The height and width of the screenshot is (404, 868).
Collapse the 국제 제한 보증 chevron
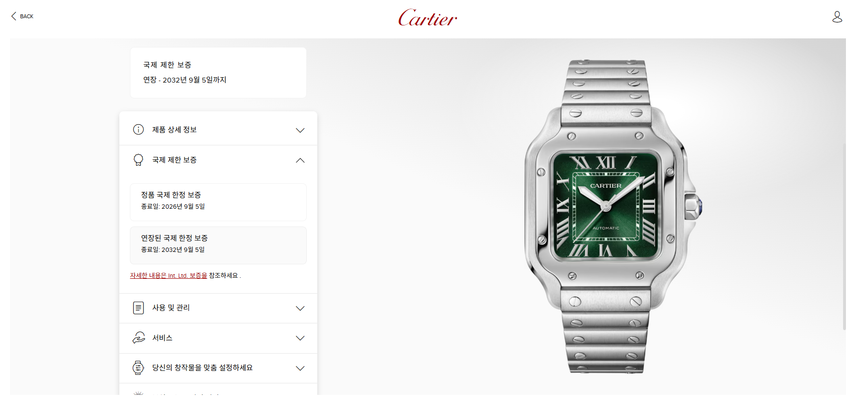point(300,160)
